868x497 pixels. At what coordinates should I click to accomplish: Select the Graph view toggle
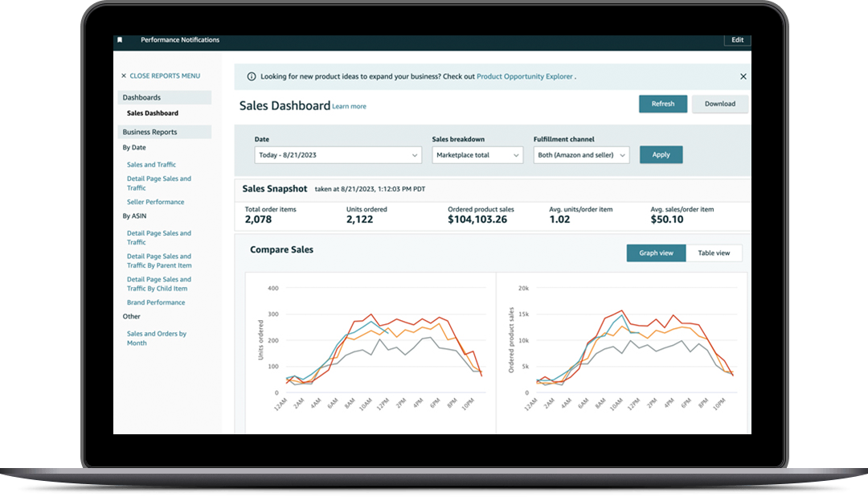[x=656, y=253]
